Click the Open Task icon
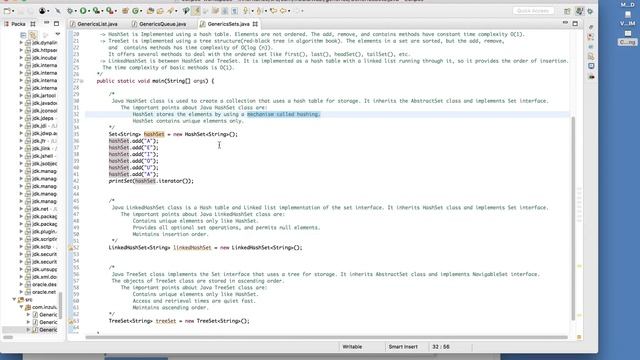This screenshot has height=360, width=640. [160, 11]
